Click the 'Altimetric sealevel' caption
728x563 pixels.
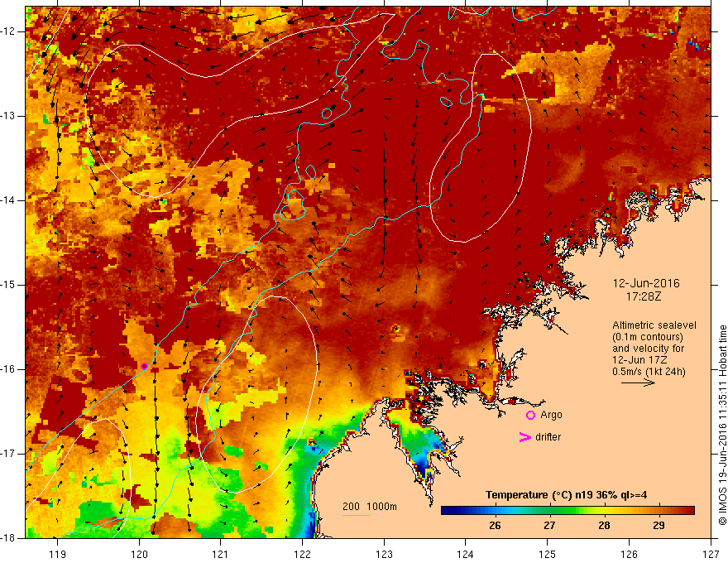click(x=654, y=325)
